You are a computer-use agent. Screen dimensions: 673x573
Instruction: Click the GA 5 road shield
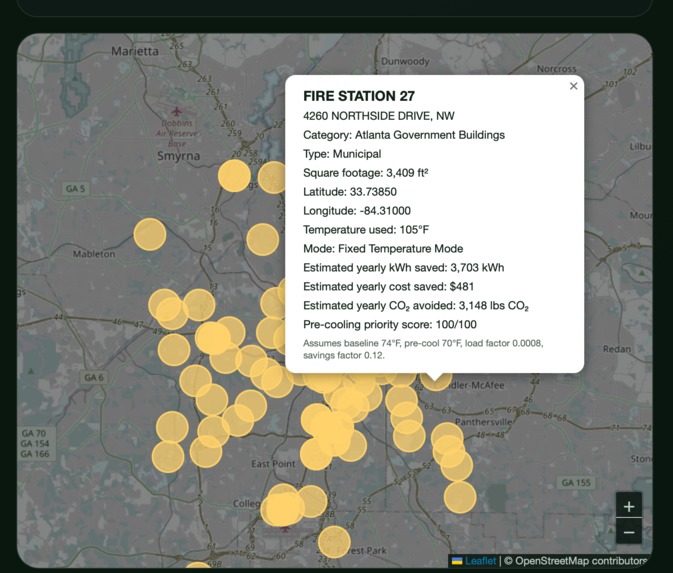click(75, 188)
